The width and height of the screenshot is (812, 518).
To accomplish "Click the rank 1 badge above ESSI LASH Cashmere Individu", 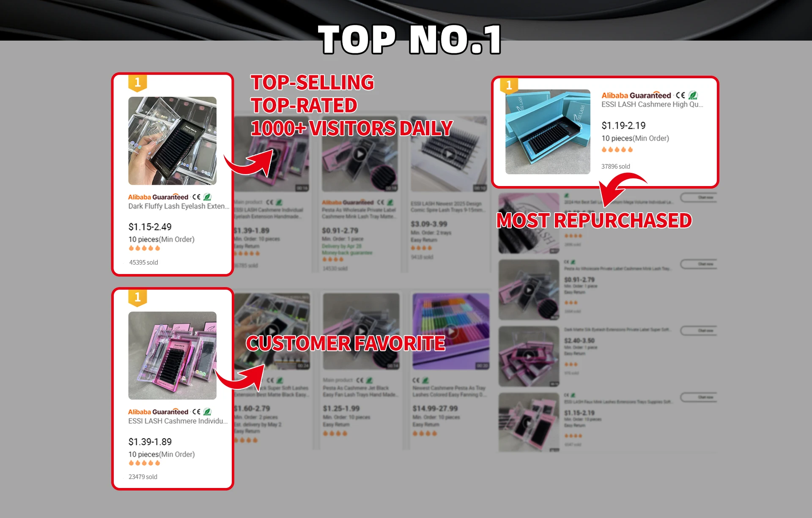I will 137,298.
